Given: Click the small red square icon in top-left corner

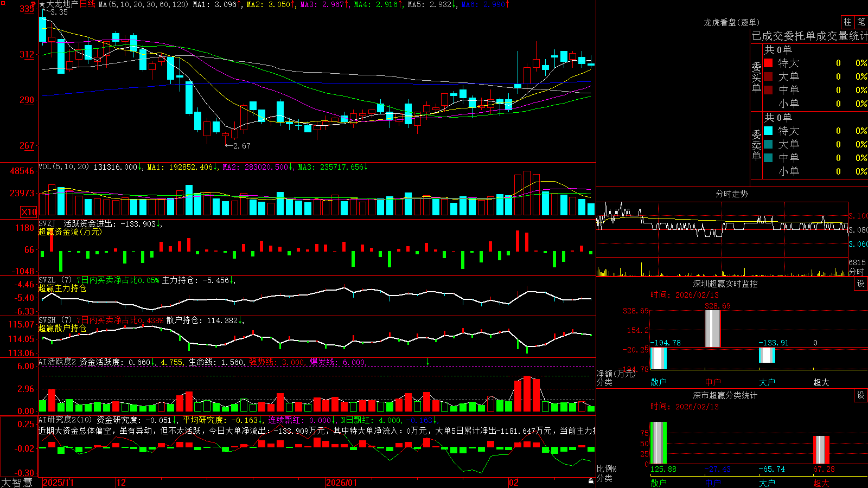Looking at the screenshot, I should [3, 3].
